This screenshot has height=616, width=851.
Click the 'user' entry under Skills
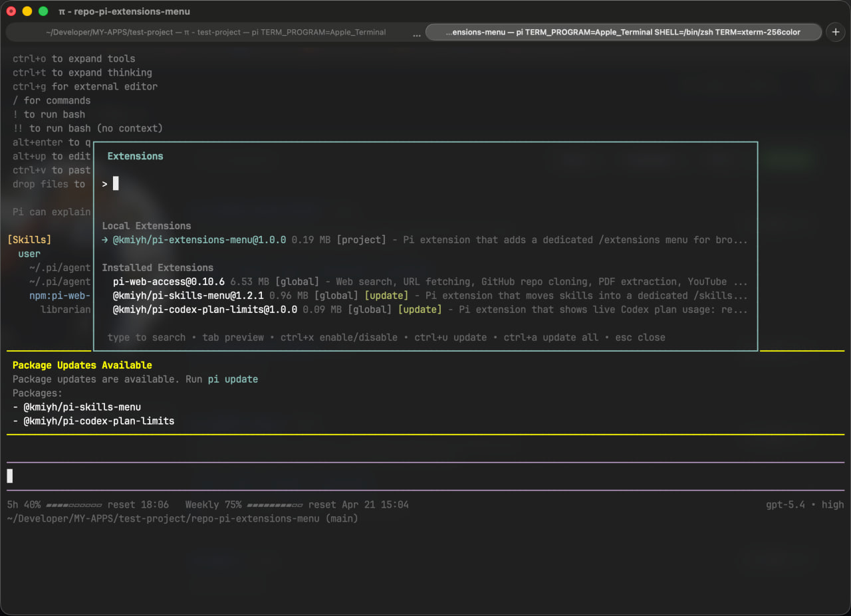29,254
